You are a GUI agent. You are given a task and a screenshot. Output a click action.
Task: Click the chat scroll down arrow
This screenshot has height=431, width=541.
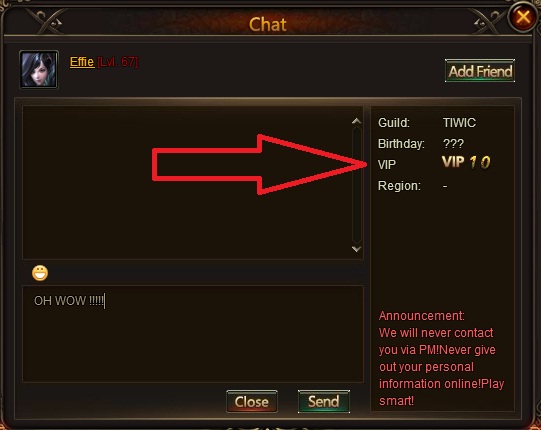click(356, 249)
